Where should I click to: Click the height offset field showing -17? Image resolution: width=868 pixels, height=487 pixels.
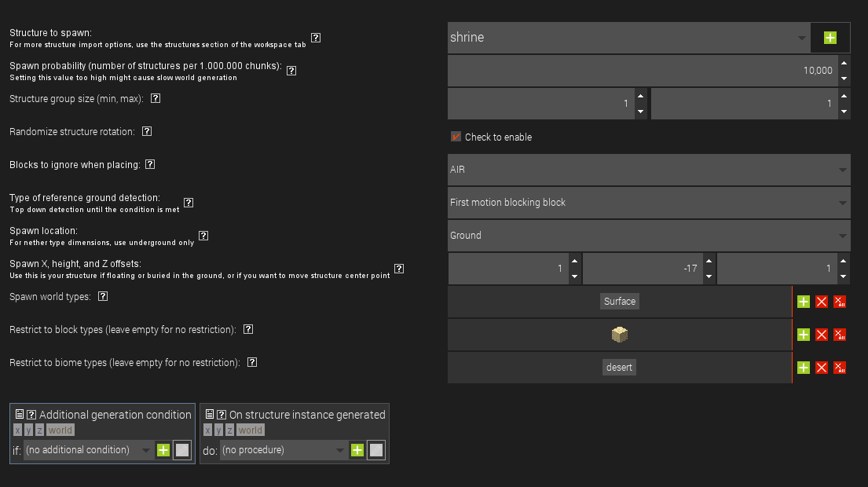(643, 269)
